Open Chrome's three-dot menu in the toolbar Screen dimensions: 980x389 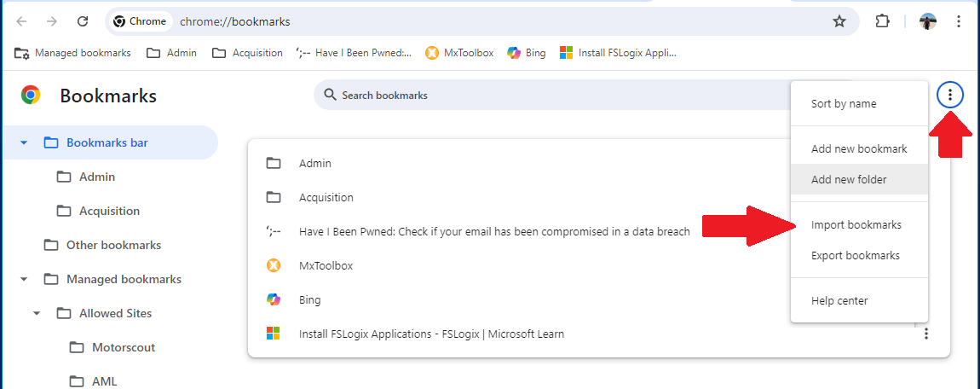959,21
